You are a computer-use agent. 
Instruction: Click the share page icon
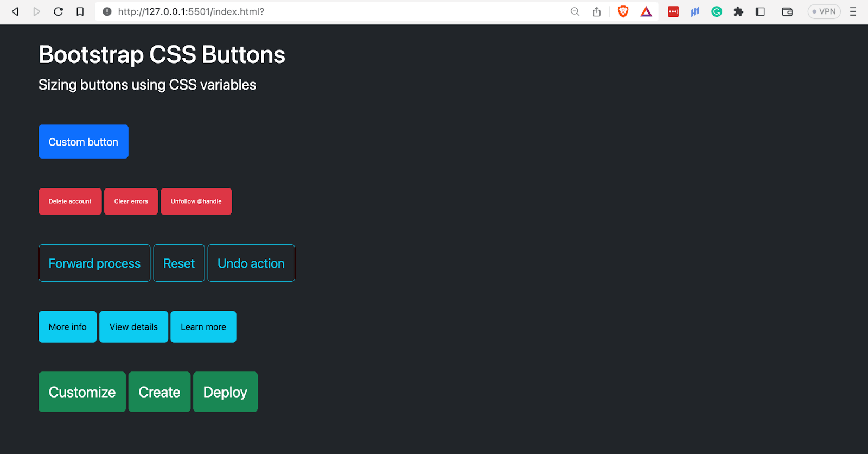(x=597, y=11)
